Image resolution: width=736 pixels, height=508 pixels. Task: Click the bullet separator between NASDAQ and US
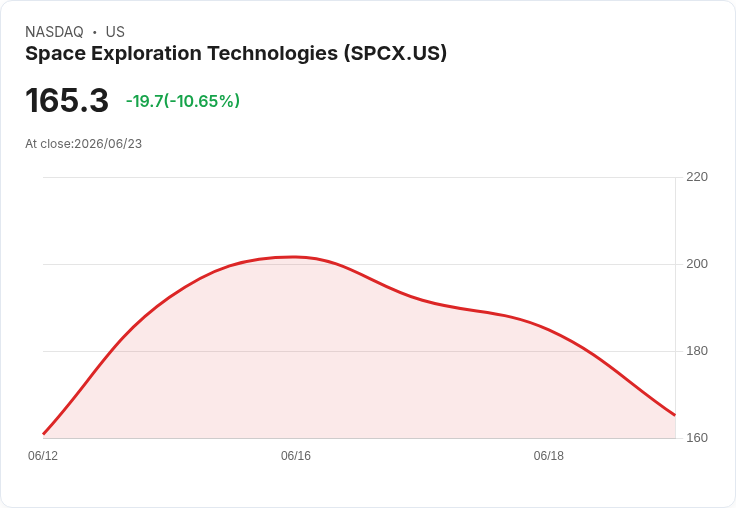click(95, 32)
